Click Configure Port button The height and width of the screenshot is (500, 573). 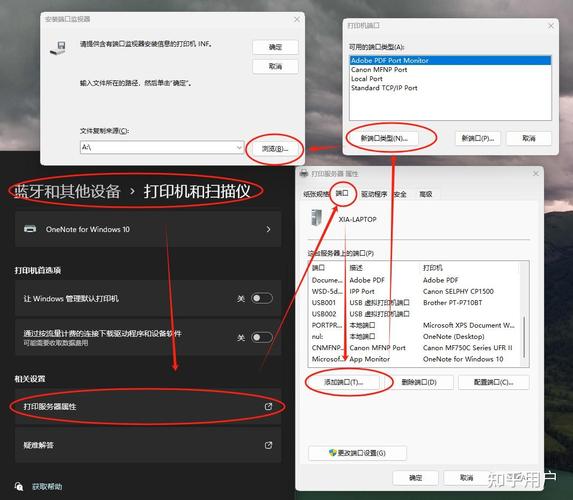494,382
